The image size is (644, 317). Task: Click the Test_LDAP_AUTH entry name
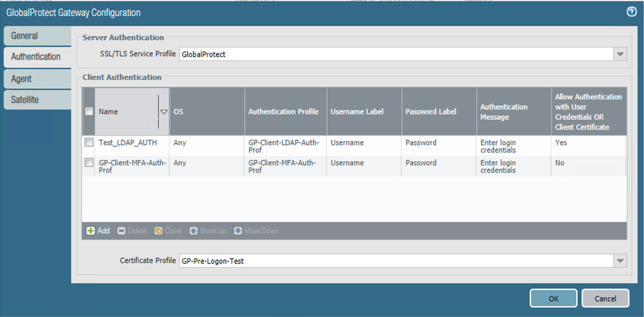pyautogui.click(x=123, y=142)
